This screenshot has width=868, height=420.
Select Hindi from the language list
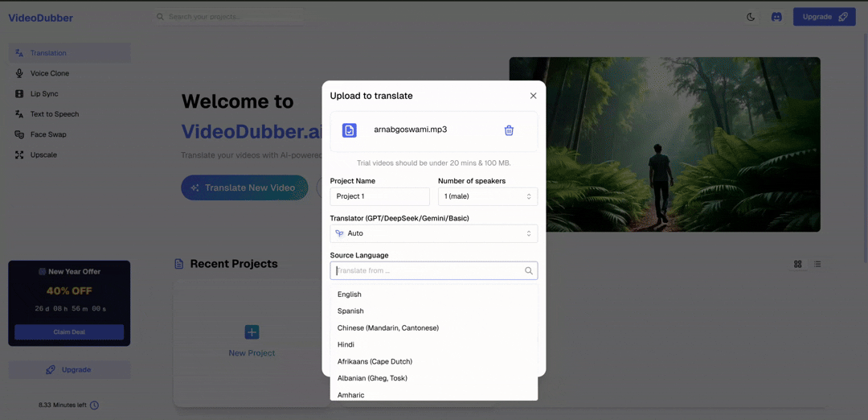coord(434,344)
